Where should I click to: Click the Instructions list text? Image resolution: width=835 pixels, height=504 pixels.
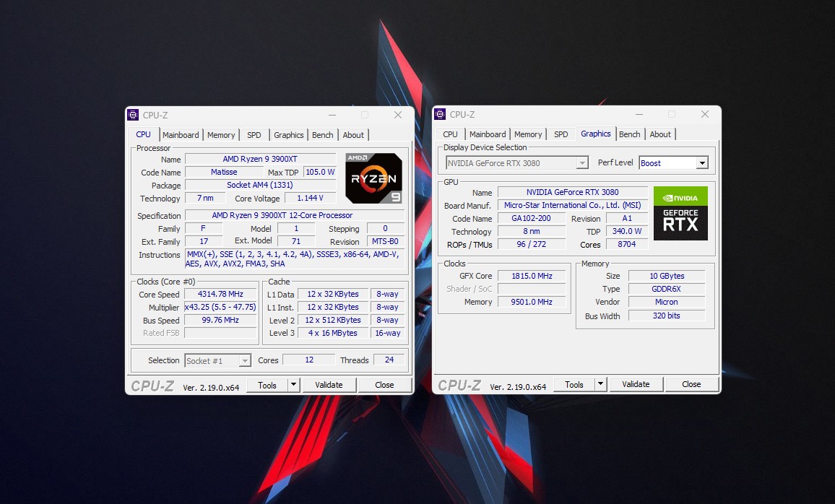(295, 259)
